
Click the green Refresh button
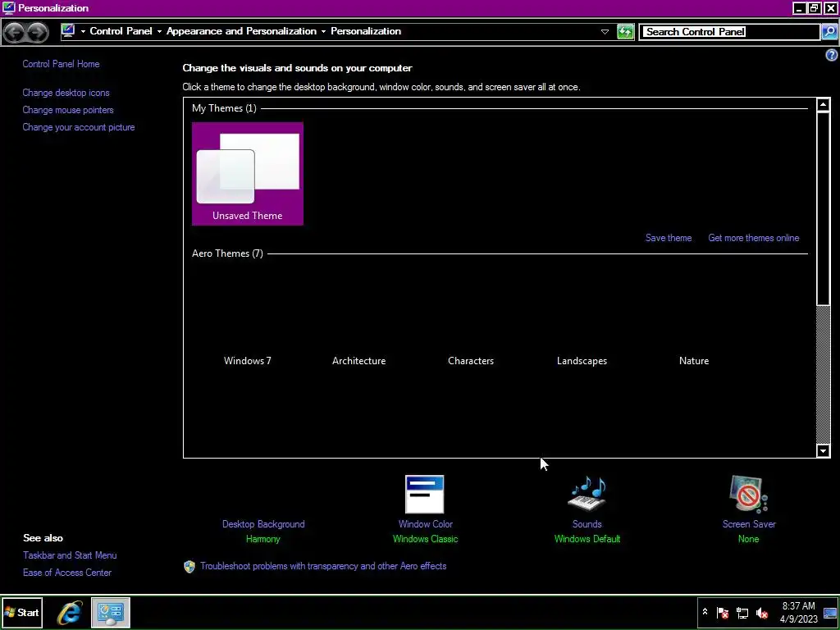(625, 32)
